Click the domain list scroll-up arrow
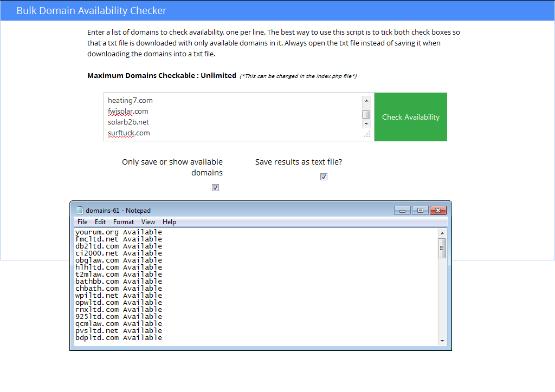The height and width of the screenshot is (392, 555). 366,101
